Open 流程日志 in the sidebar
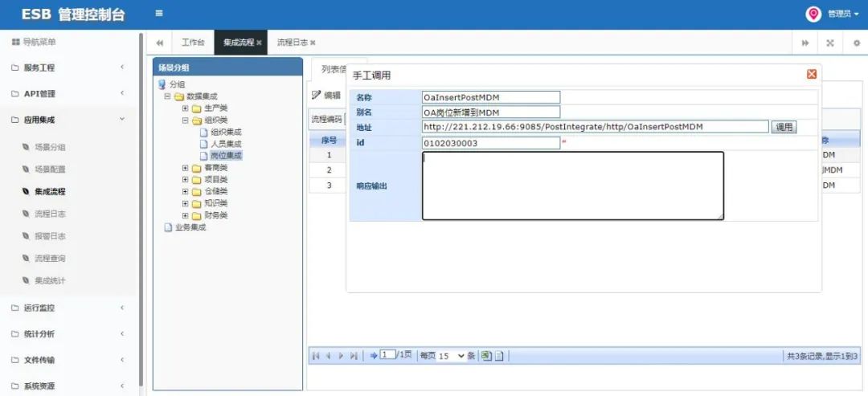 pos(50,214)
